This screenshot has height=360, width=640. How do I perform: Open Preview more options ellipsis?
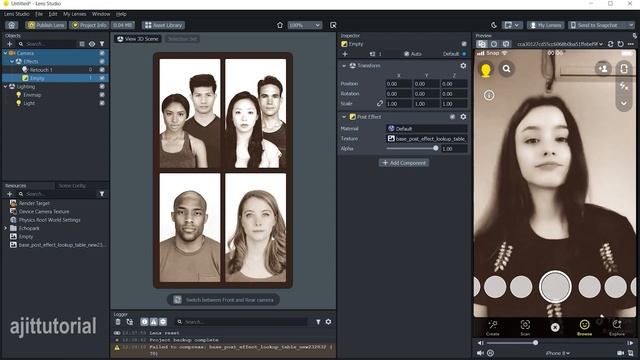631,44
